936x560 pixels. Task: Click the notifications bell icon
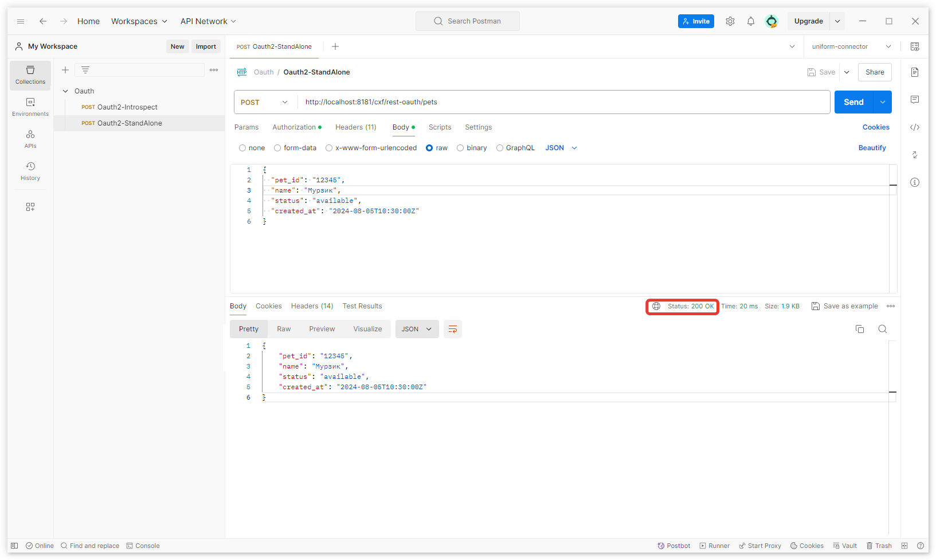(750, 21)
